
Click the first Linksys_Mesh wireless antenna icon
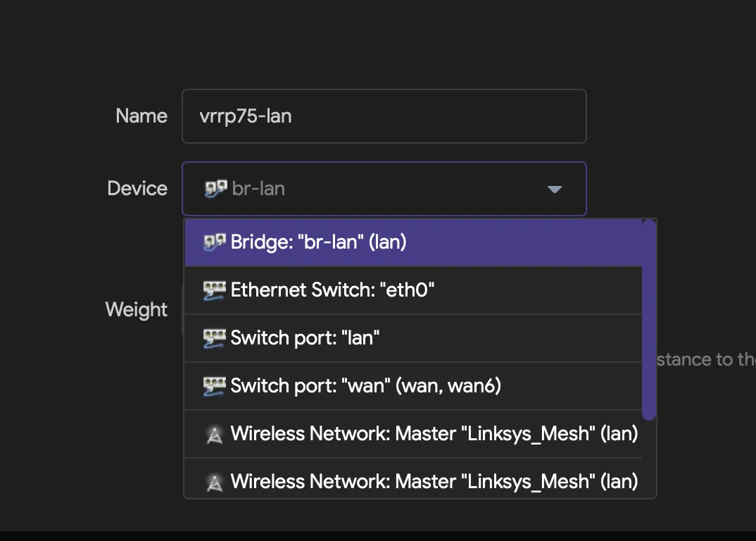pyautogui.click(x=214, y=435)
